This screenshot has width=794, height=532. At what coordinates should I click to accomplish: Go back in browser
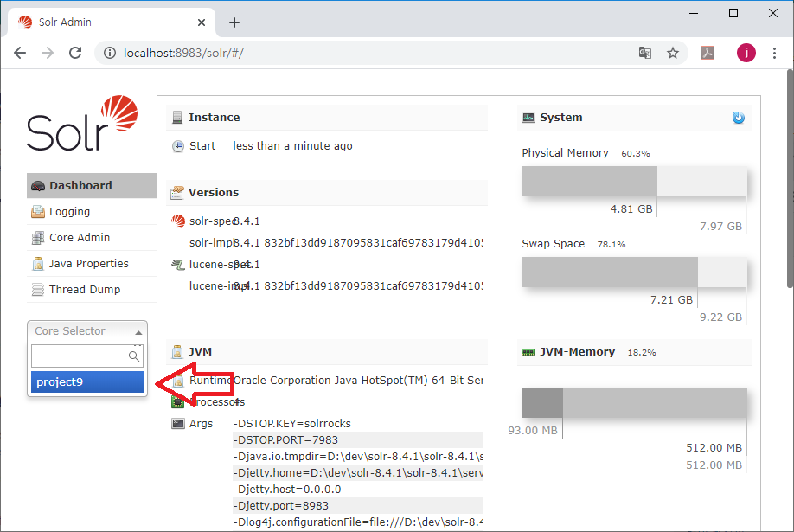(x=20, y=53)
